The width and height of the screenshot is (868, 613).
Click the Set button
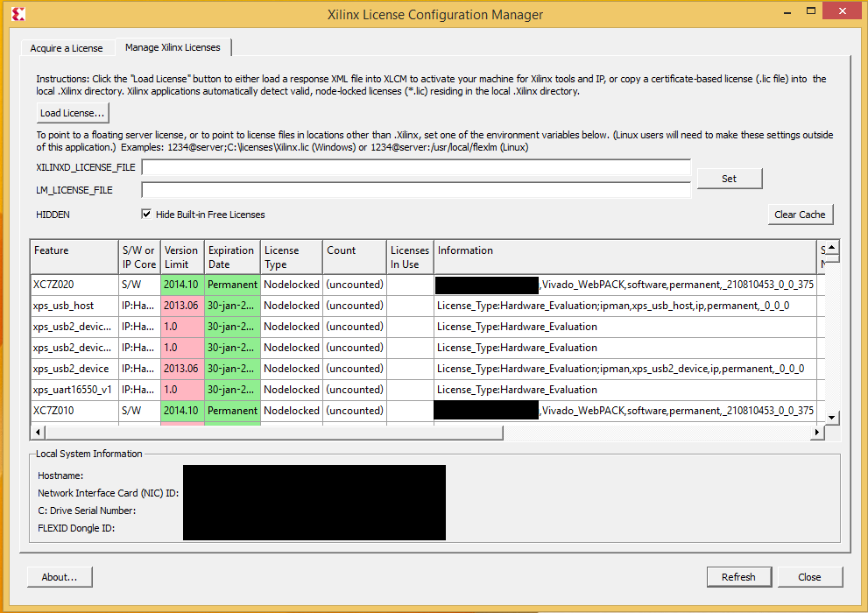(729, 179)
